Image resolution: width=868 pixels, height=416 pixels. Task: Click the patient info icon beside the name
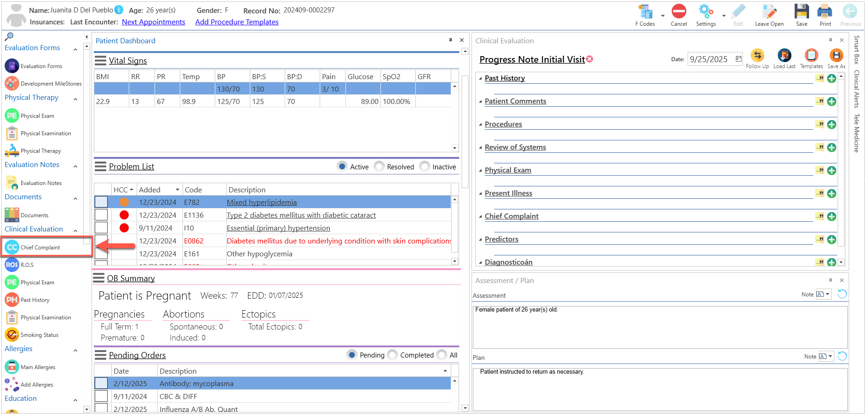tap(119, 10)
